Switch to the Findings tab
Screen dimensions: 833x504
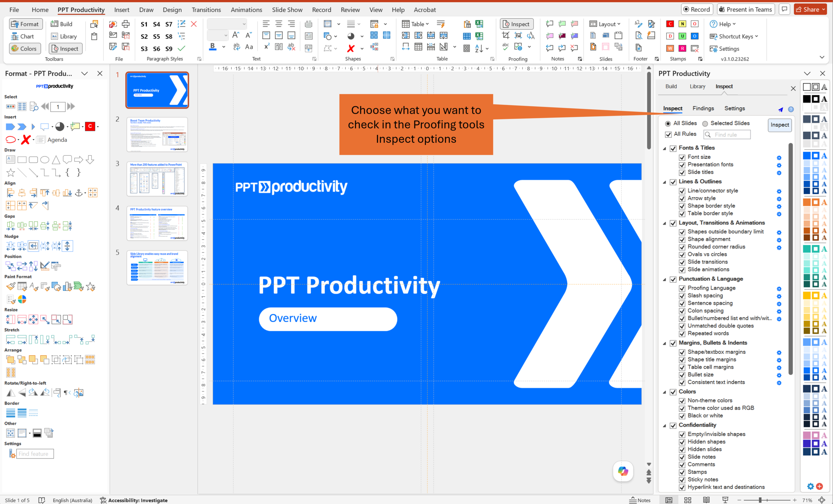[703, 108]
